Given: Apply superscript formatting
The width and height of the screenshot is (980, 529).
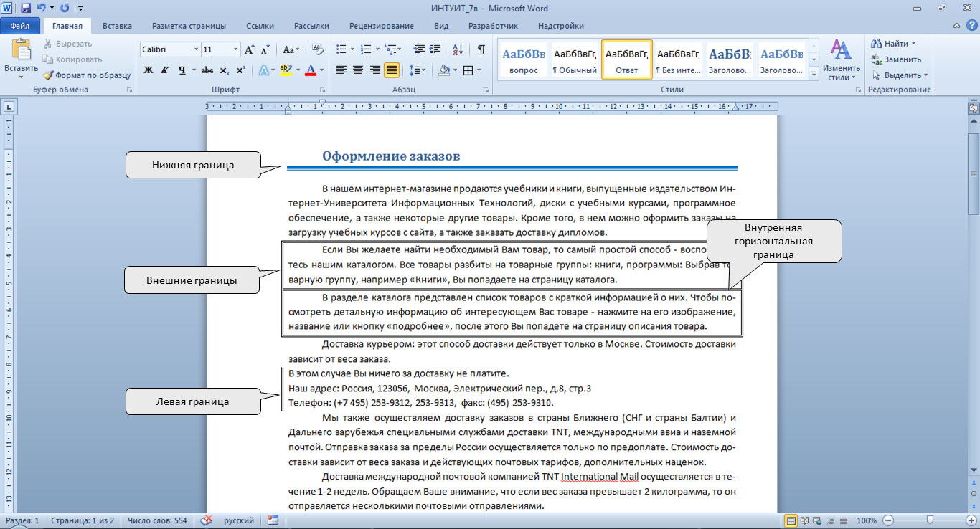Looking at the screenshot, I should (240, 70).
